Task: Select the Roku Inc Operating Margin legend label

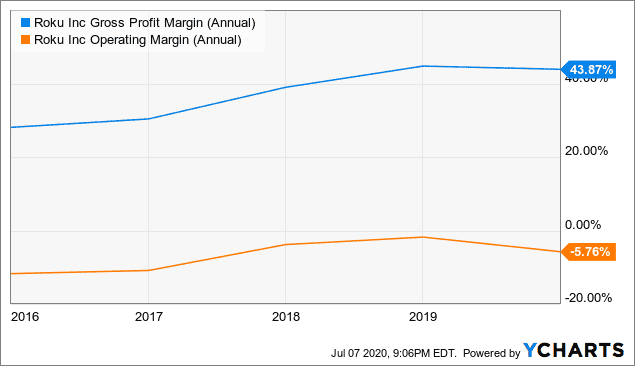Action: point(138,40)
